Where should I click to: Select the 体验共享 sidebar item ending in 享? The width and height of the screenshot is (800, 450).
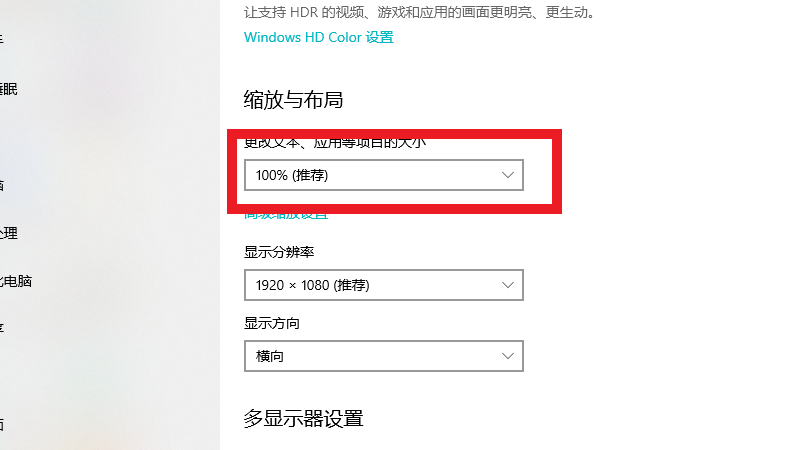point(3,328)
